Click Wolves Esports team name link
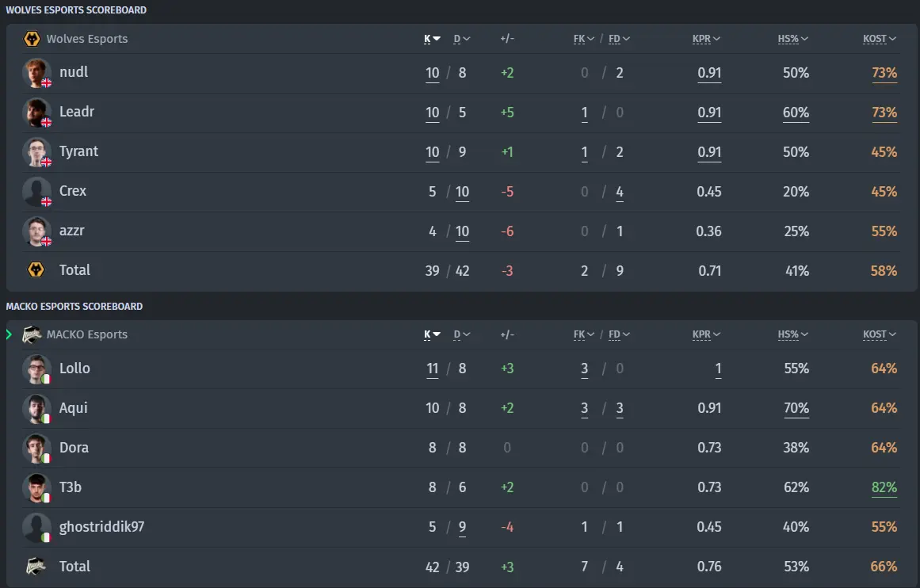The height and width of the screenshot is (588, 920). point(87,39)
